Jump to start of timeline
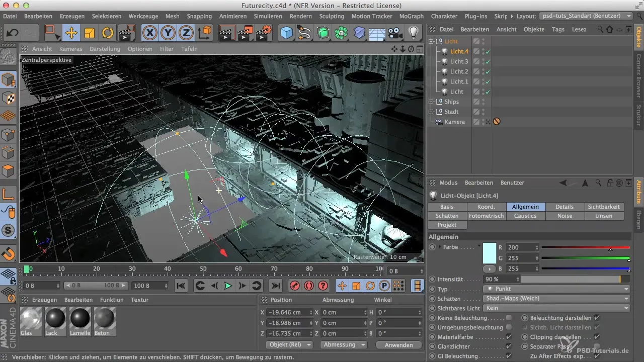 click(x=181, y=286)
